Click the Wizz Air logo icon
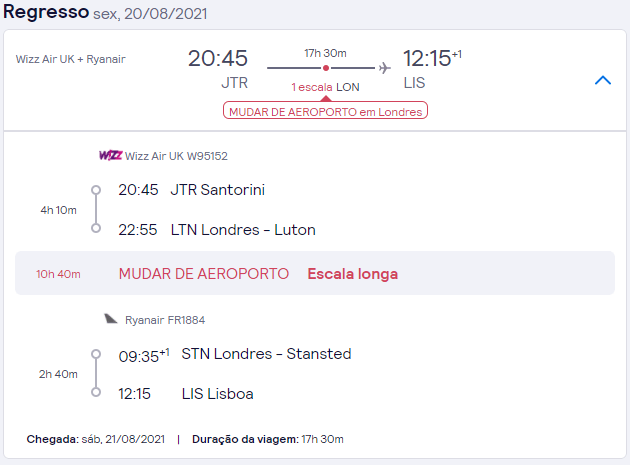The width and height of the screenshot is (630, 465). click(110, 155)
